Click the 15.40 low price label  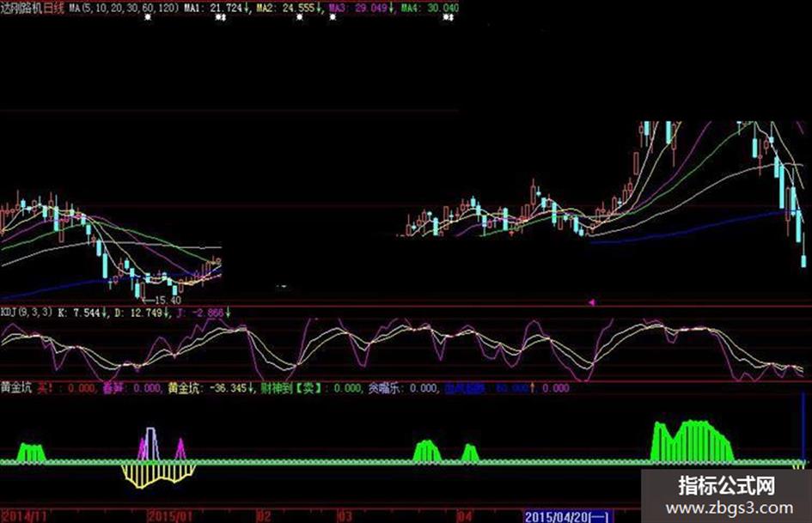[x=168, y=300]
